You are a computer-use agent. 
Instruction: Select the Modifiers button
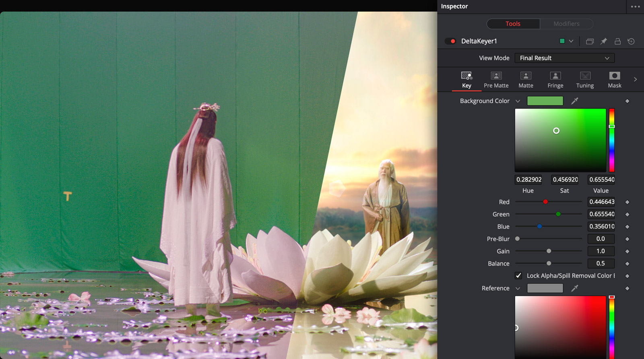pyautogui.click(x=566, y=24)
